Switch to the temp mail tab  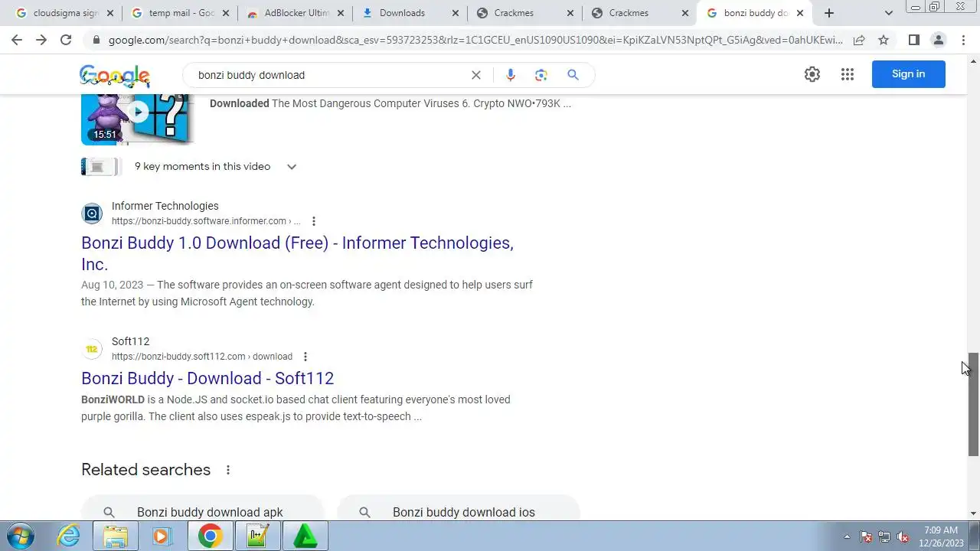click(180, 13)
